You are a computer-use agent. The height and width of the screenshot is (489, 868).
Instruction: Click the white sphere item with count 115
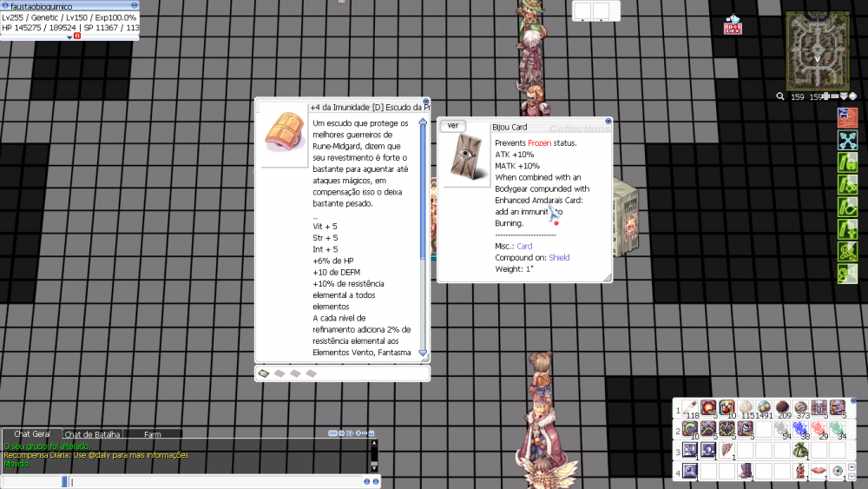[745, 409]
